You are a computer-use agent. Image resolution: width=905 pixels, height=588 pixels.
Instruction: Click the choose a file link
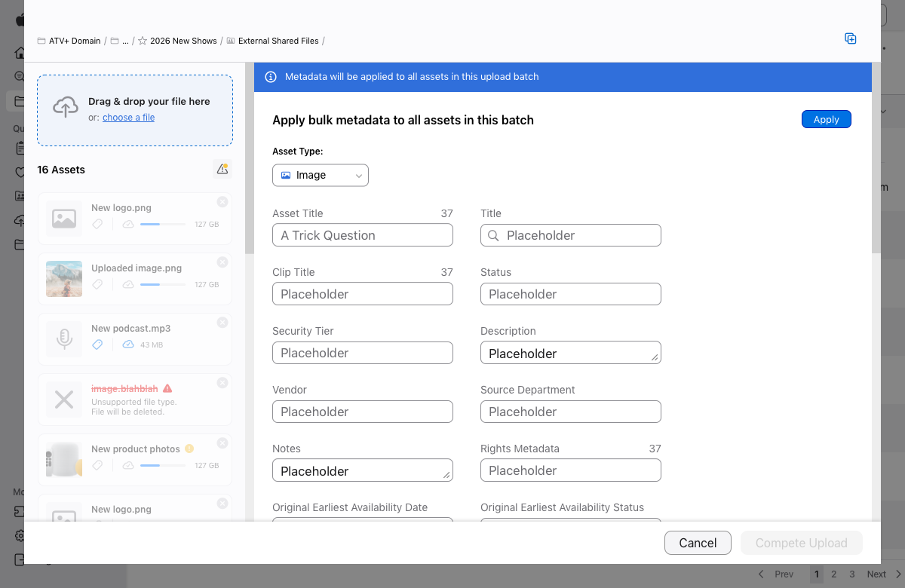point(128,117)
